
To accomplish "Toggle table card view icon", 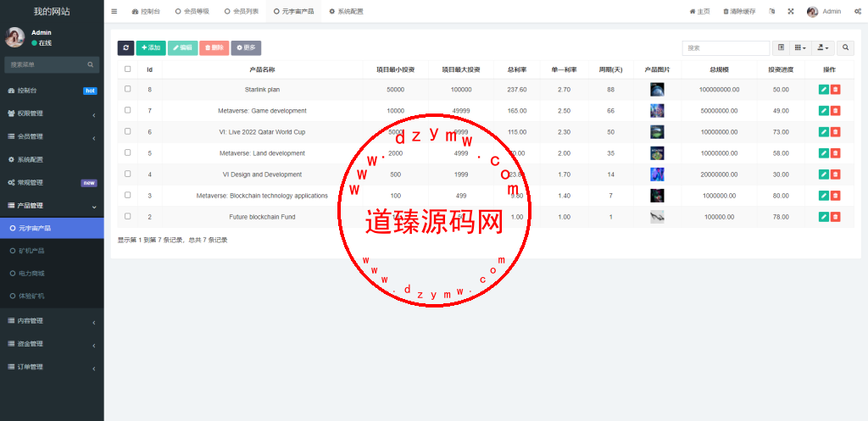I will click(x=781, y=48).
